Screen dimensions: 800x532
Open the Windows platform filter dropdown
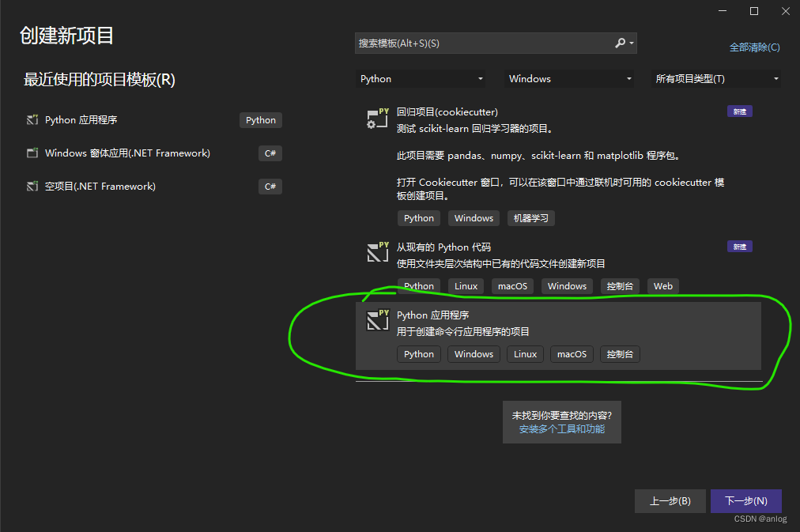click(x=569, y=78)
